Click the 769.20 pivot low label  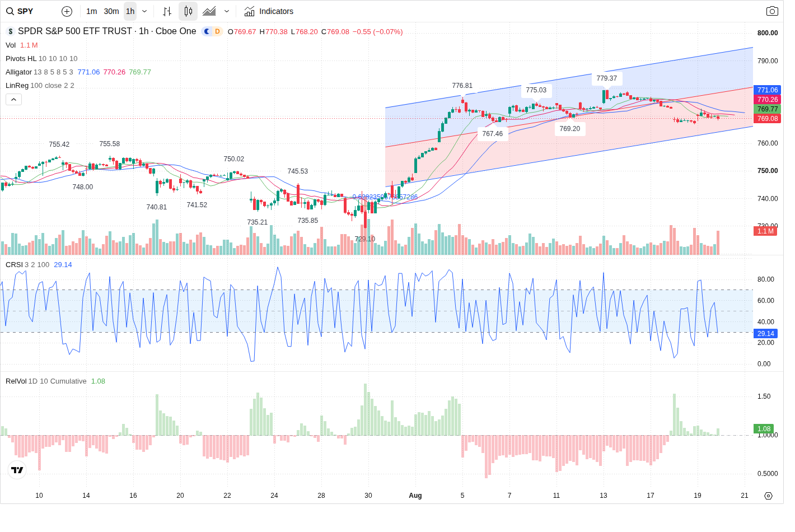570,129
